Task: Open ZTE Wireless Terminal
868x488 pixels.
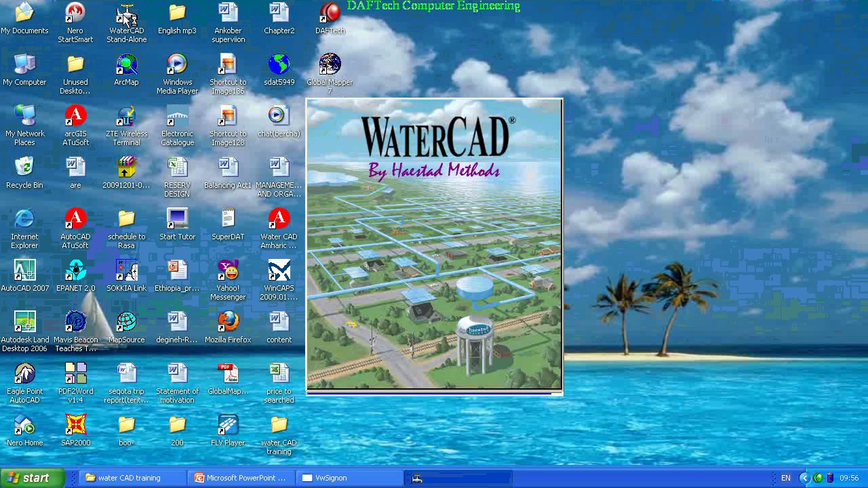Action: coord(126,116)
